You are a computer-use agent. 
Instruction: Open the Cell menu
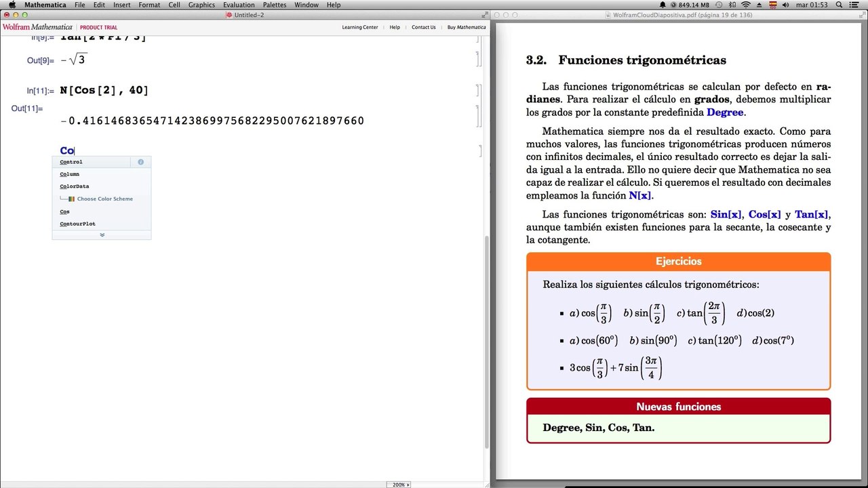174,5
